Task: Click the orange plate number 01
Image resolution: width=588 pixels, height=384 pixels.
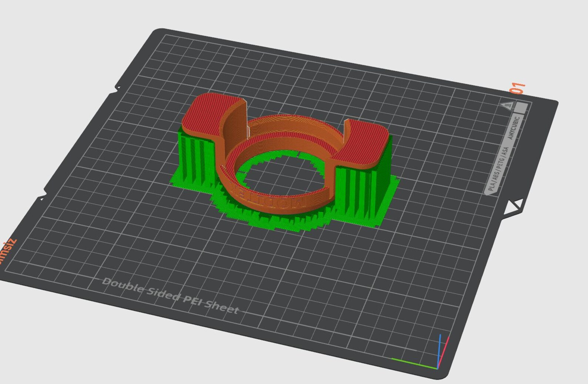Action: coord(518,89)
